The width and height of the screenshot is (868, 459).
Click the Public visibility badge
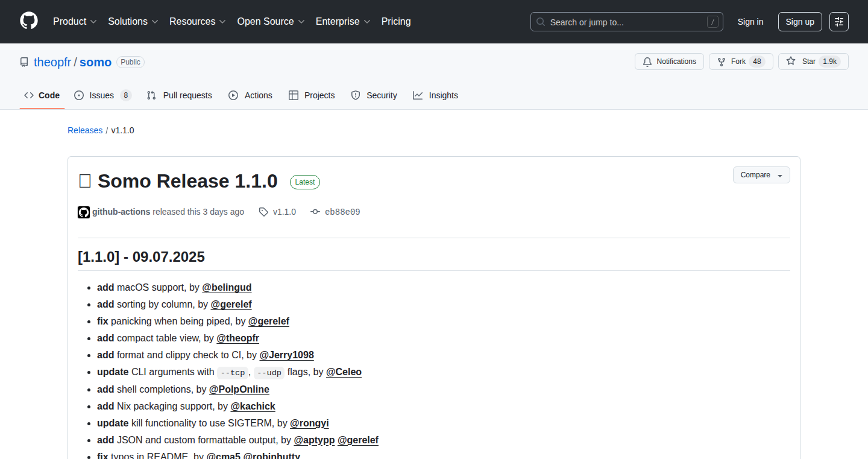click(131, 62)
